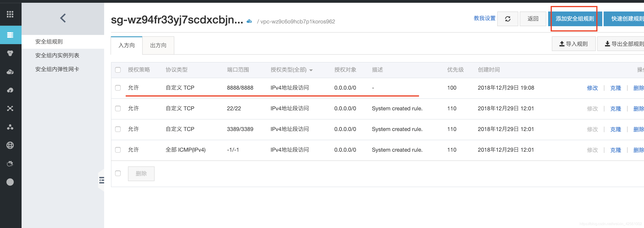Click the 导出全部规则 button
This screenshot has height=228, width=644.
pyautogui.click(x=621, y=44)
